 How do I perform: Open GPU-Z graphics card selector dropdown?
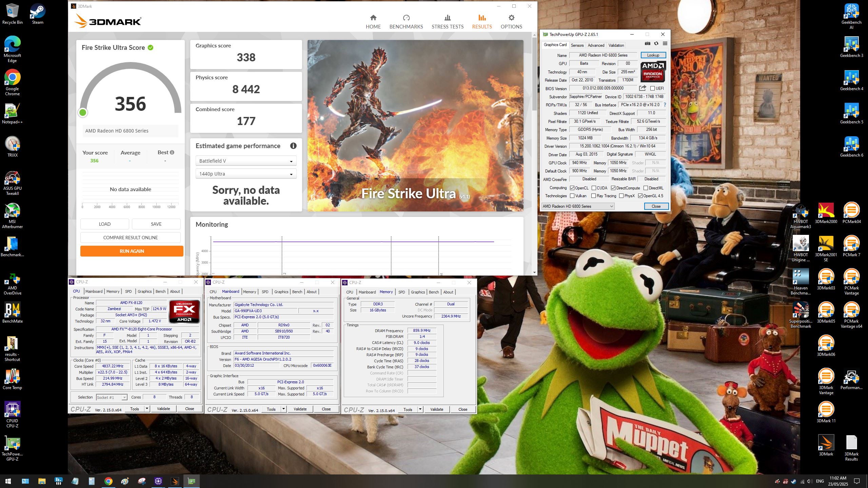coord(578,206)
